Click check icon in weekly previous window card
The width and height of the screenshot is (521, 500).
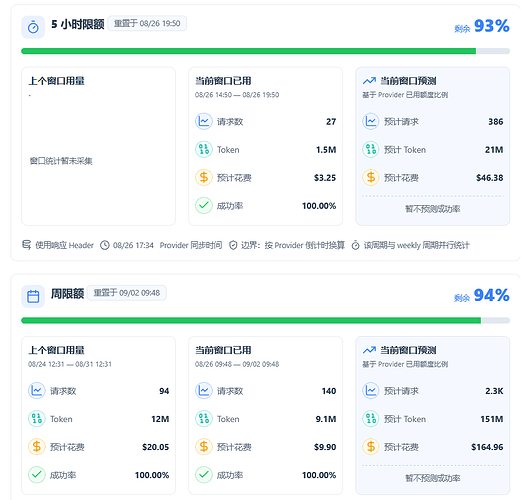pyautogui.click(x=37, y=475)
